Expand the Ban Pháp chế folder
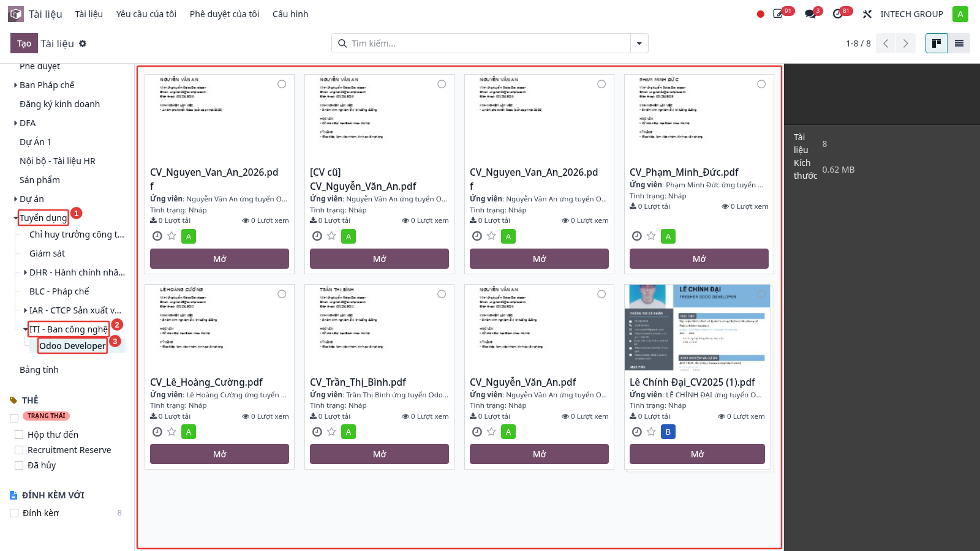Image resolution: width=980 pixels, height=551 pixels. [15, 85]
